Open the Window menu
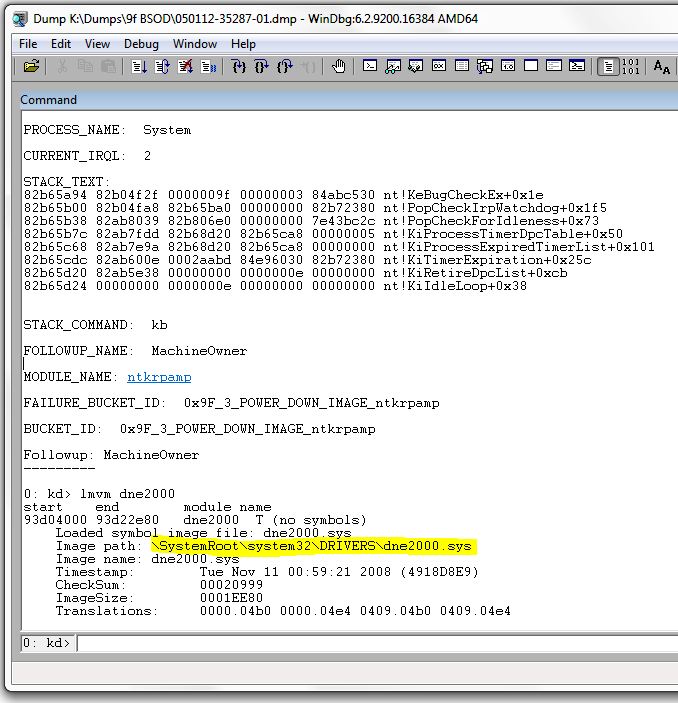Screen dimensions: 678x703 pos(195,44)
